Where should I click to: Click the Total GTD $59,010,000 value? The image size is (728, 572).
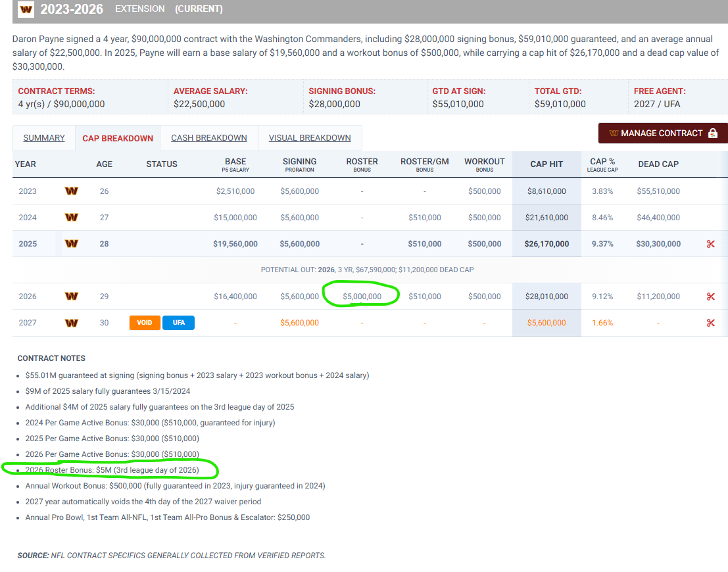[x=560, y=104]
